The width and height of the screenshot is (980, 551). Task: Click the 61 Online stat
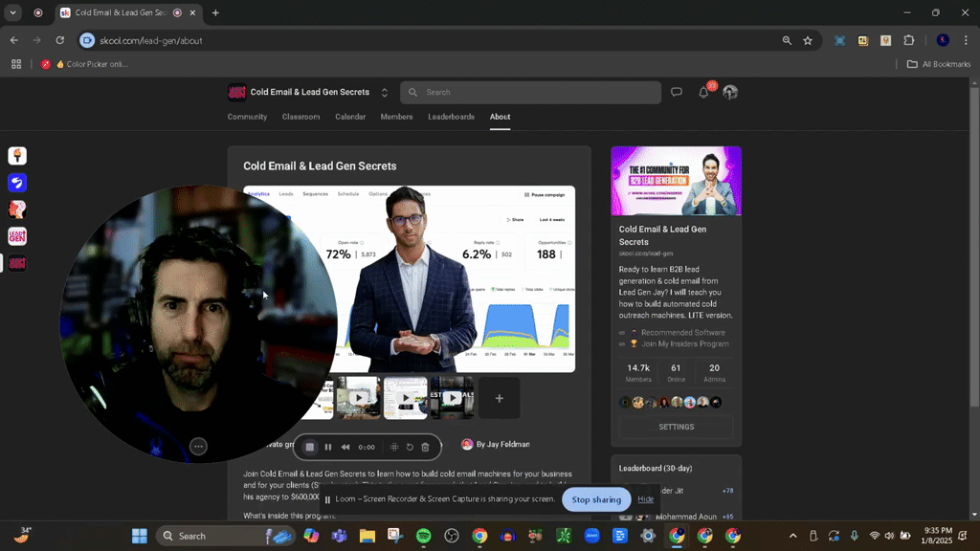676,372
